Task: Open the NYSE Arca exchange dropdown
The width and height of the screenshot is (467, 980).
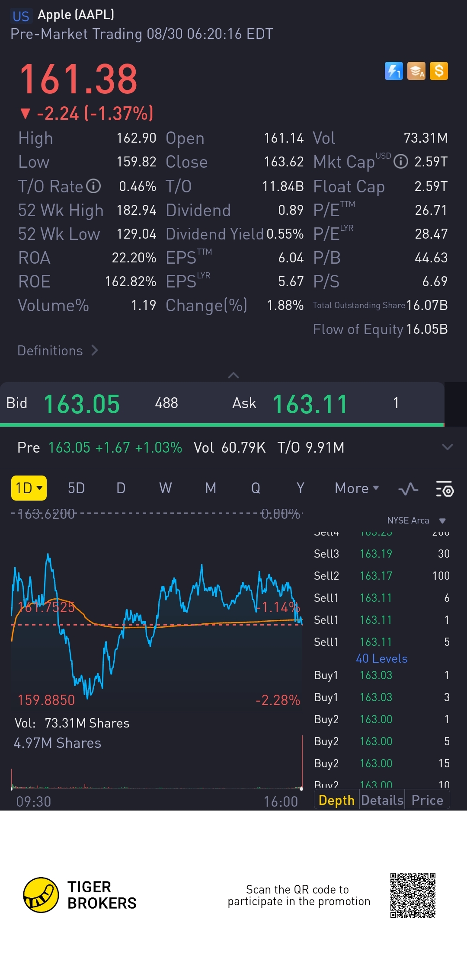Action: (416, 520)
